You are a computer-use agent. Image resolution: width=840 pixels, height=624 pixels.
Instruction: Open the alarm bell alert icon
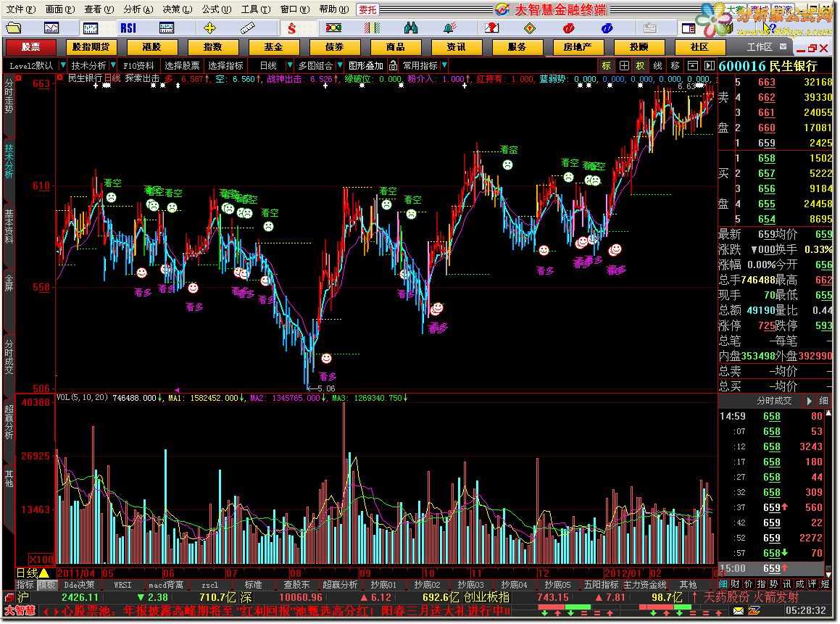(x=450, y=28)
